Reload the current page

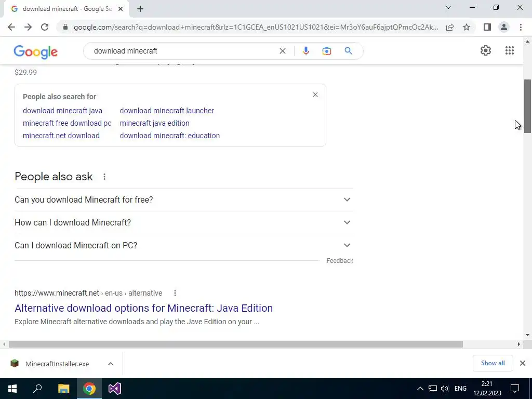tap(45, 27)
